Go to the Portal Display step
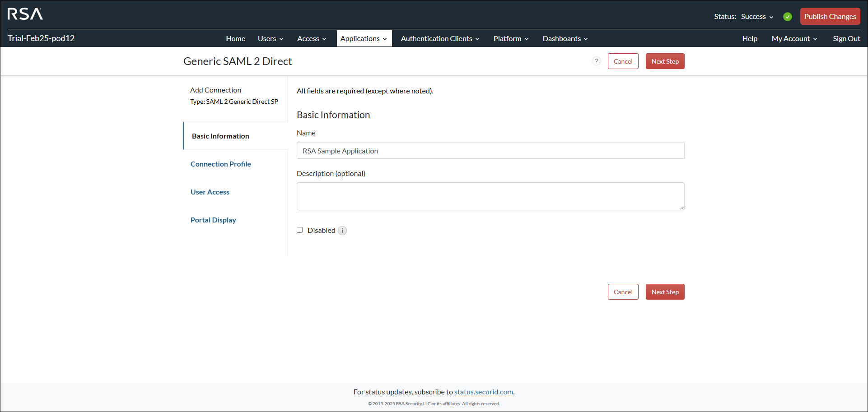This screenshot has width=868, height=412. point(213,220)
